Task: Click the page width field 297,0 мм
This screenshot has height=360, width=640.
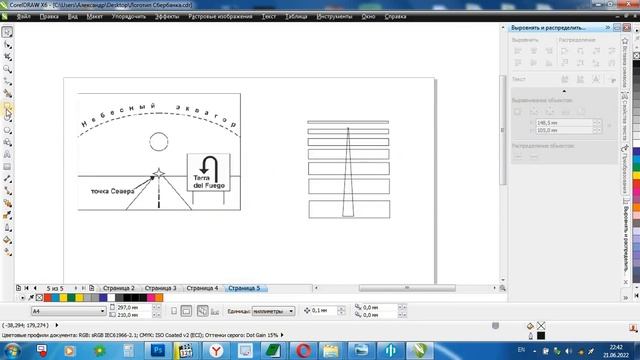Action: pos(134,307)
